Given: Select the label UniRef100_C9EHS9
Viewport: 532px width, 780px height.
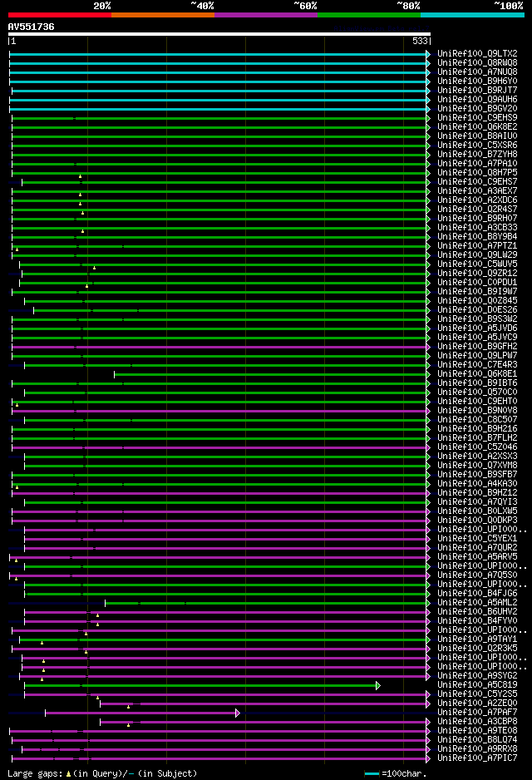Looking at the screenshot, I should coord(477,118).
